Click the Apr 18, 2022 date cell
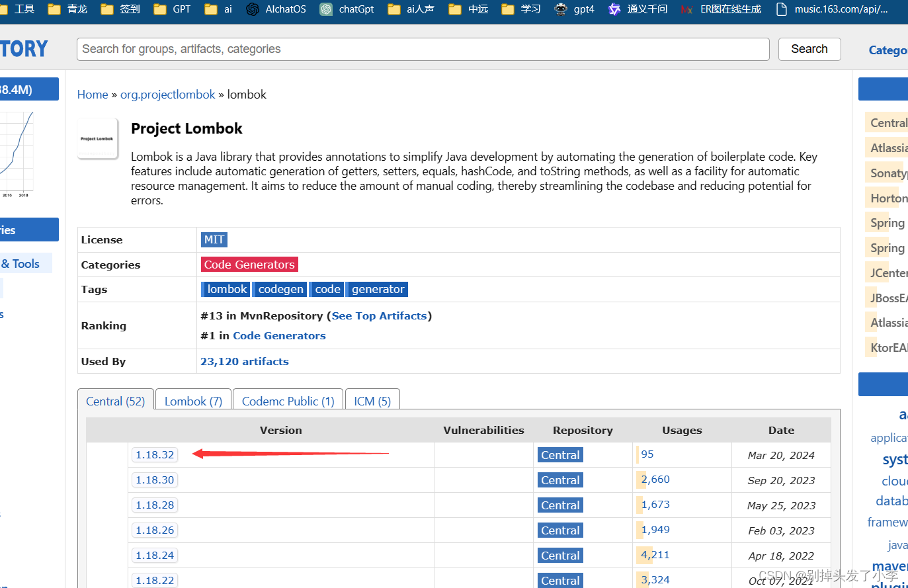This screenshot has width=908, height=588. point(781,556)
